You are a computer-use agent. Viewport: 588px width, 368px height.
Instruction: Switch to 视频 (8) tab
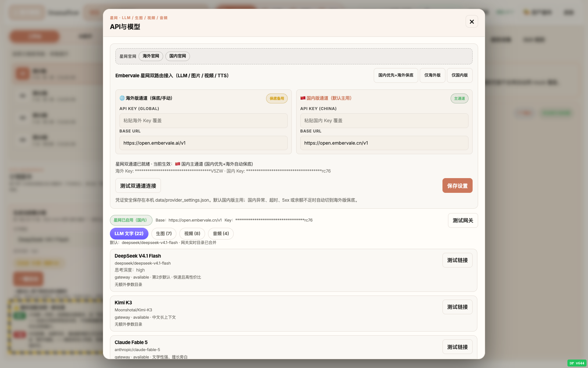coord(192,234)
